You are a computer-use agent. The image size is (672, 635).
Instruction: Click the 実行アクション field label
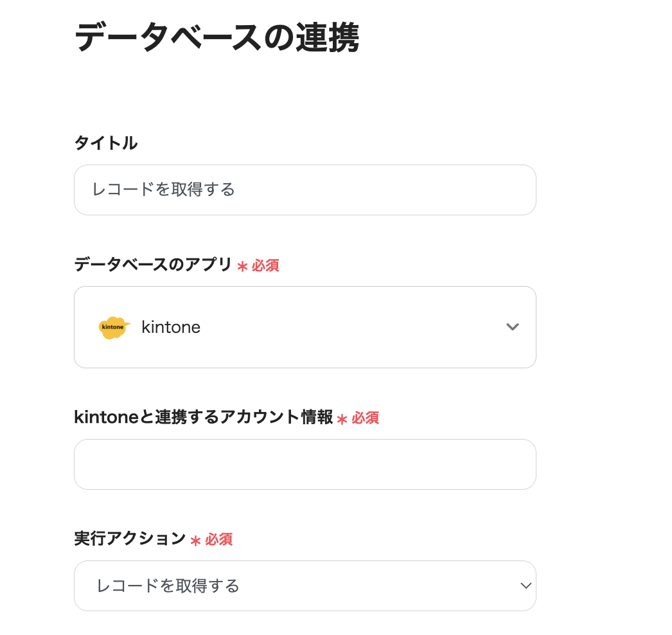tap(130, 539)
